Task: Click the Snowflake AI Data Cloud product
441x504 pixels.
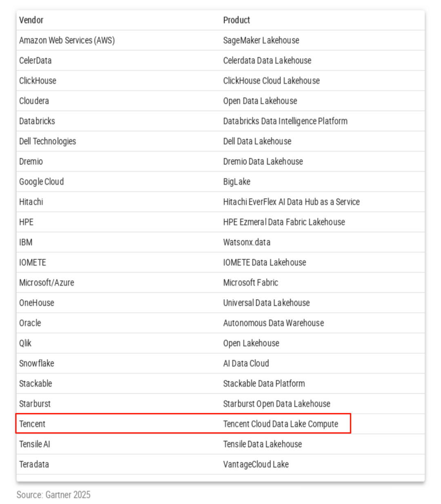Action: (246, 364)
